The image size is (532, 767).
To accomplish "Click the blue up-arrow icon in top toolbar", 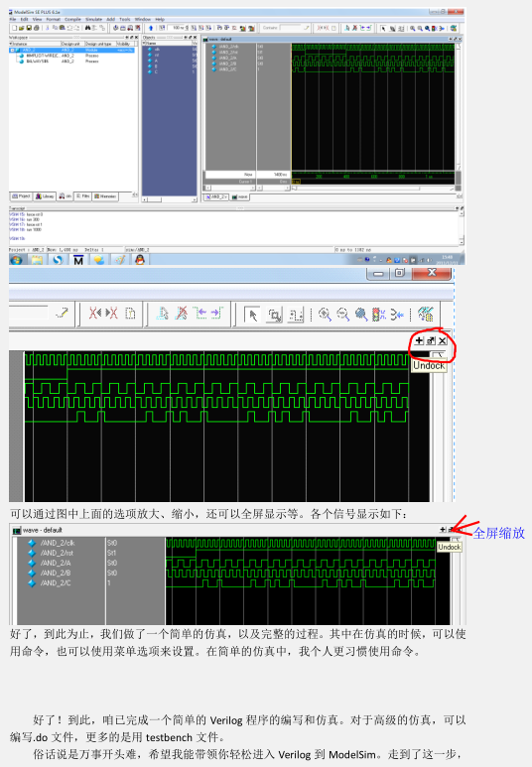I will pyautogui.click(x=151, y=28).
